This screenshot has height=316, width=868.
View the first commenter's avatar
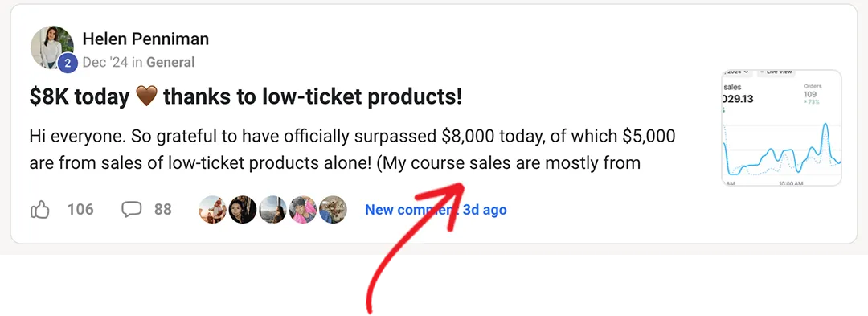[212, 210]
